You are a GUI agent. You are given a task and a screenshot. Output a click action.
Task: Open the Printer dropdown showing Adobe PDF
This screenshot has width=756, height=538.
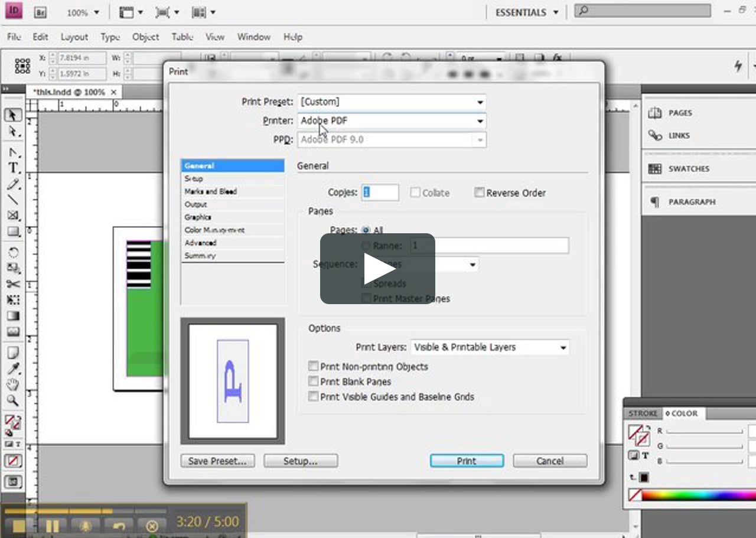392,120
